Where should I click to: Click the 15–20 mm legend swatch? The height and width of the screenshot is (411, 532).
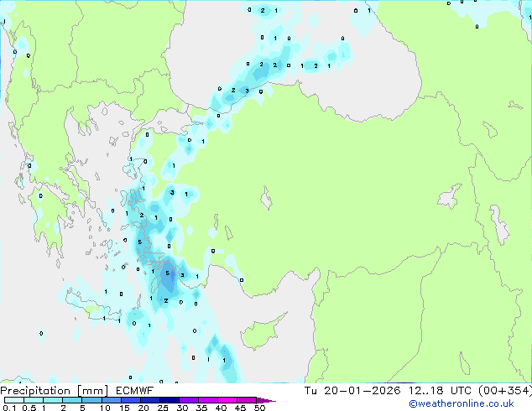(x=130, y=400)
